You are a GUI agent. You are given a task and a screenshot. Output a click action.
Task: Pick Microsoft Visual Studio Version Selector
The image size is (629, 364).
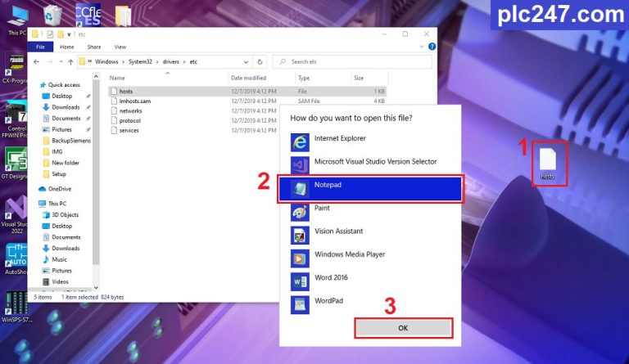click(375, 161)
